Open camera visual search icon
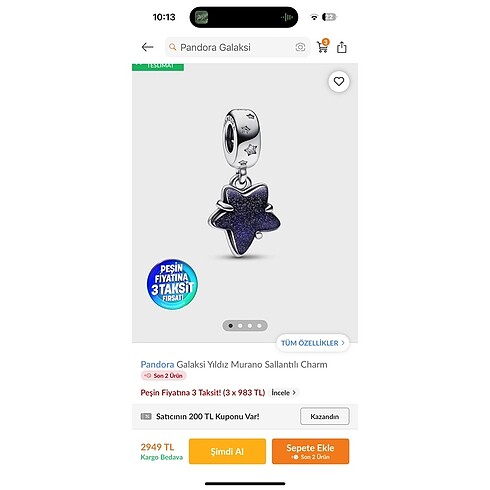Image resolution: width=490 pixels, height=490 pixels. [x=300, y=47]
